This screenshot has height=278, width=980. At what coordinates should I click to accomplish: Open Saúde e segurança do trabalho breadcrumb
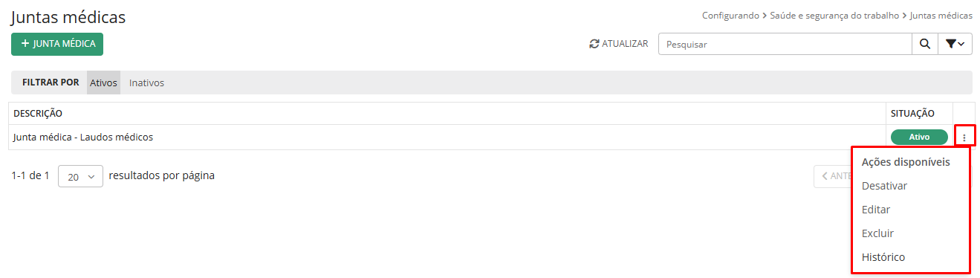tap(835, 16)
